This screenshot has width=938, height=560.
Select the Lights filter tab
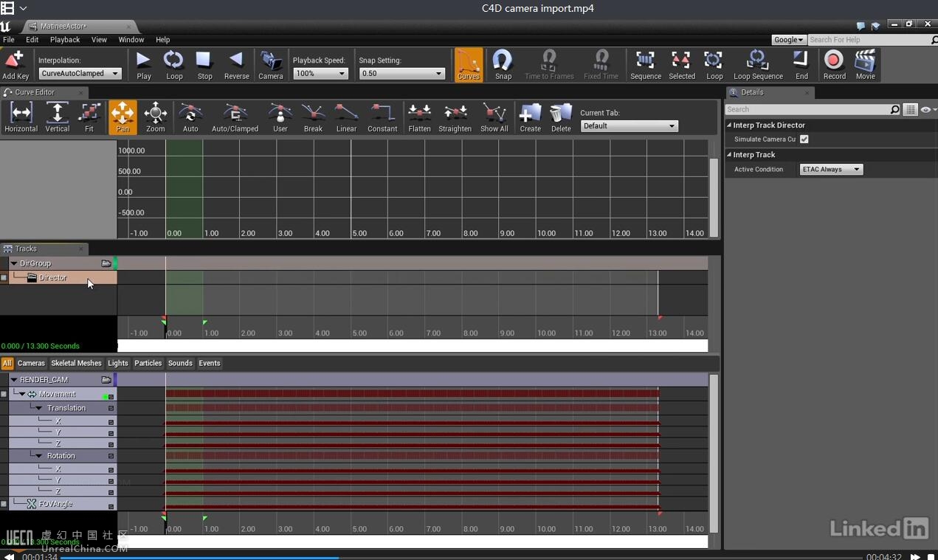(x=118, y=363)
